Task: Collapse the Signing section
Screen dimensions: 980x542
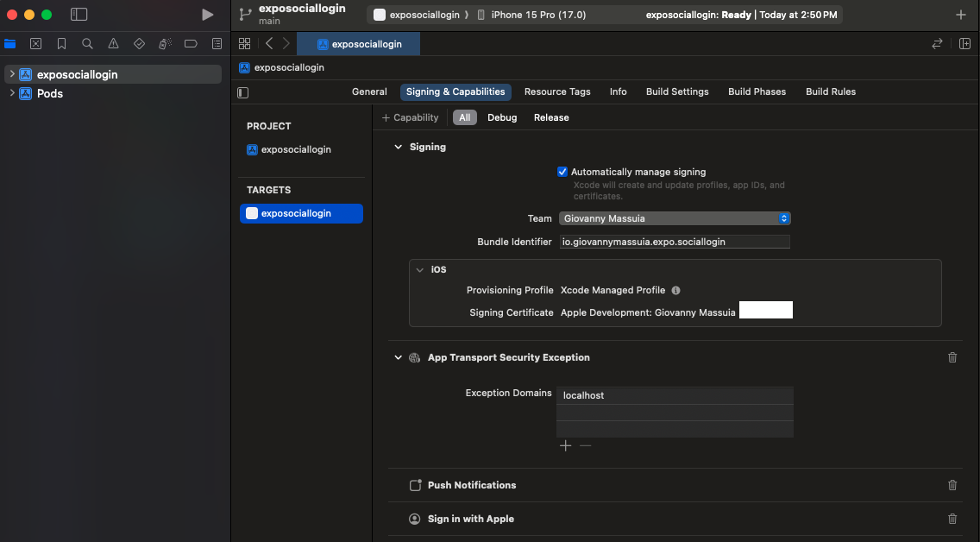Action: (399, 147)
